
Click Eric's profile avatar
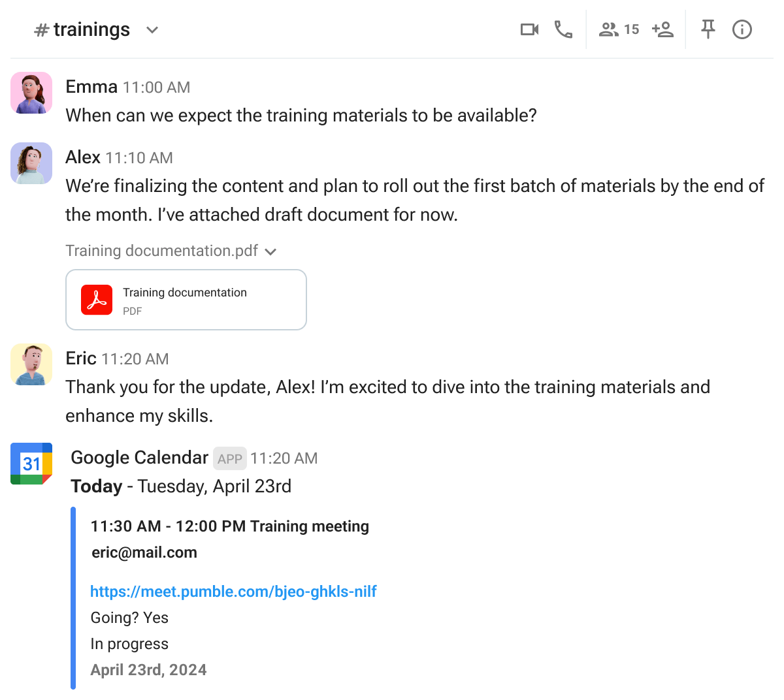31,364
